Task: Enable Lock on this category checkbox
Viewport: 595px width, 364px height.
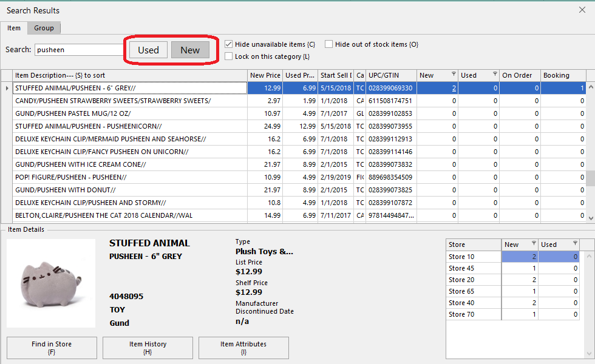Action: tap(228, 56)
